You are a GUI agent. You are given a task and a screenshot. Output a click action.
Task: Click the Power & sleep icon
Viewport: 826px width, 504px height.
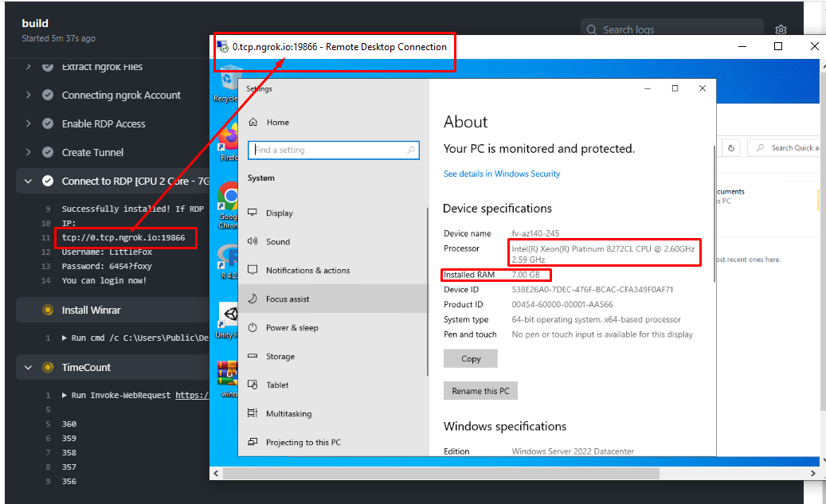(252, 327)
